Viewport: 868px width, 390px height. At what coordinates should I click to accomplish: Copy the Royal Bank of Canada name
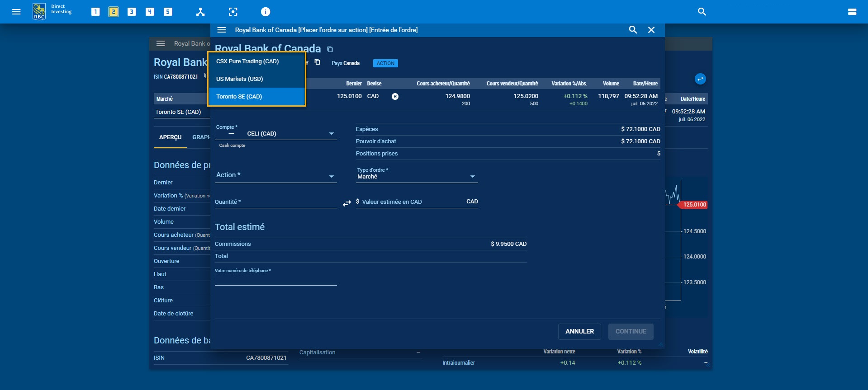[330, 49]
